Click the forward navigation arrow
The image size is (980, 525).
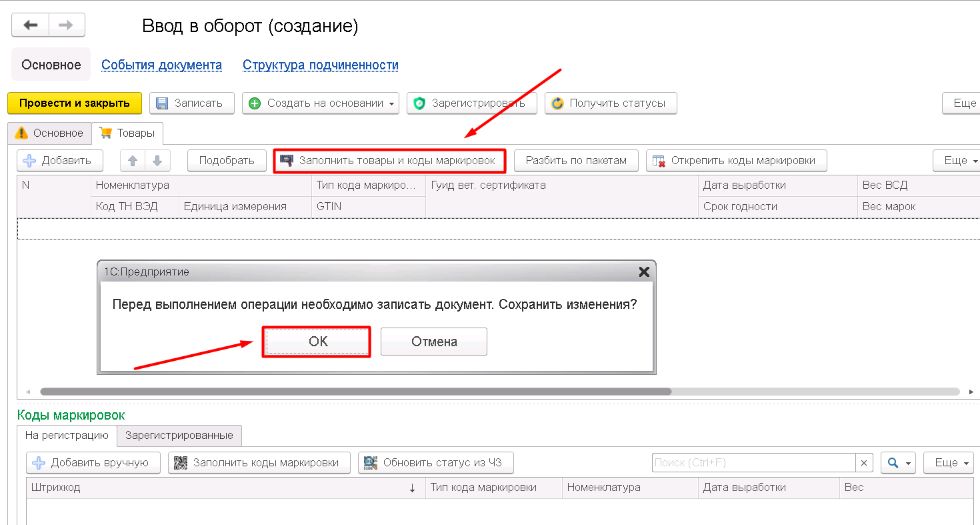click(66, 25)
